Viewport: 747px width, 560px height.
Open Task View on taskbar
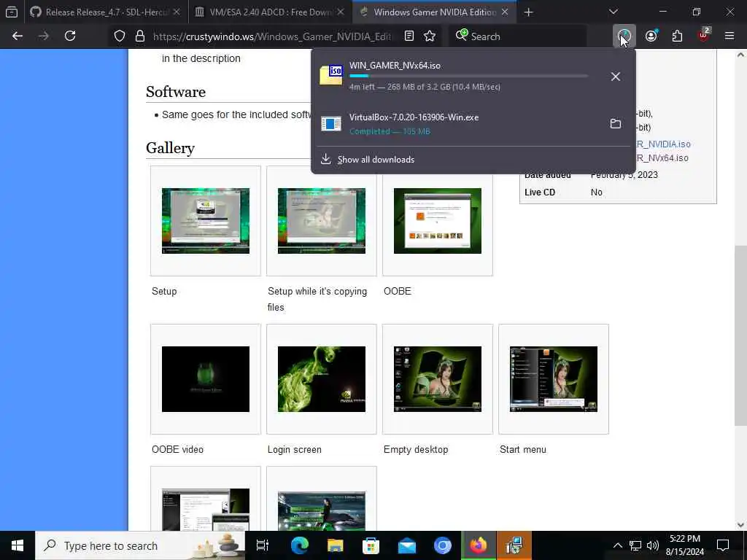pyautogui.click(x=263, y=545)
